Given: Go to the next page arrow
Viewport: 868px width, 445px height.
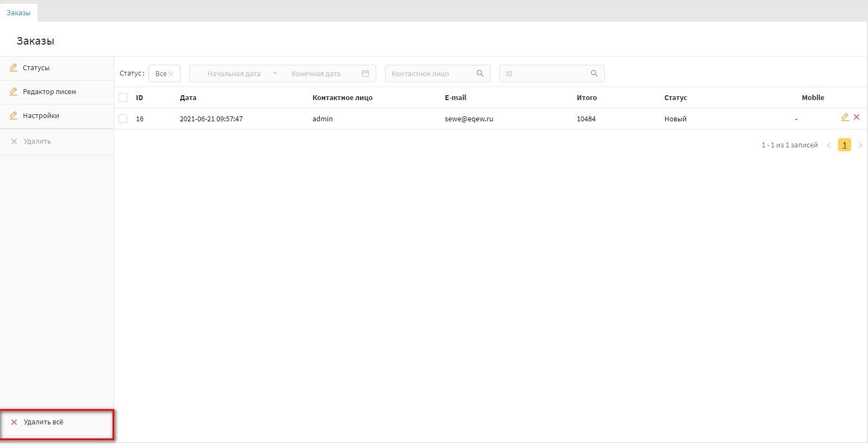Looking at the screenshot, I should (860, 145).
